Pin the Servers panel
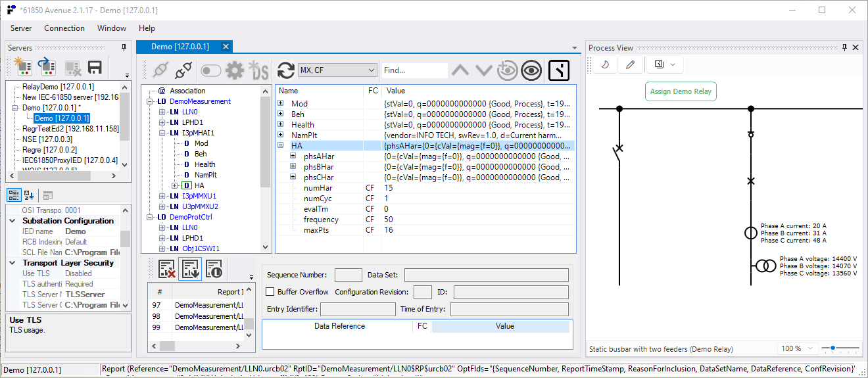This screenshot has width=868, height=378. (124, 48)
